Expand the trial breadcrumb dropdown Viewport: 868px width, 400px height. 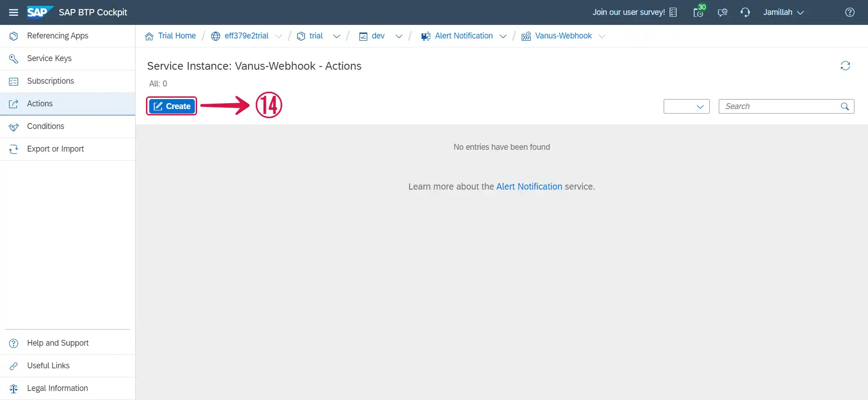pos(336,36)
